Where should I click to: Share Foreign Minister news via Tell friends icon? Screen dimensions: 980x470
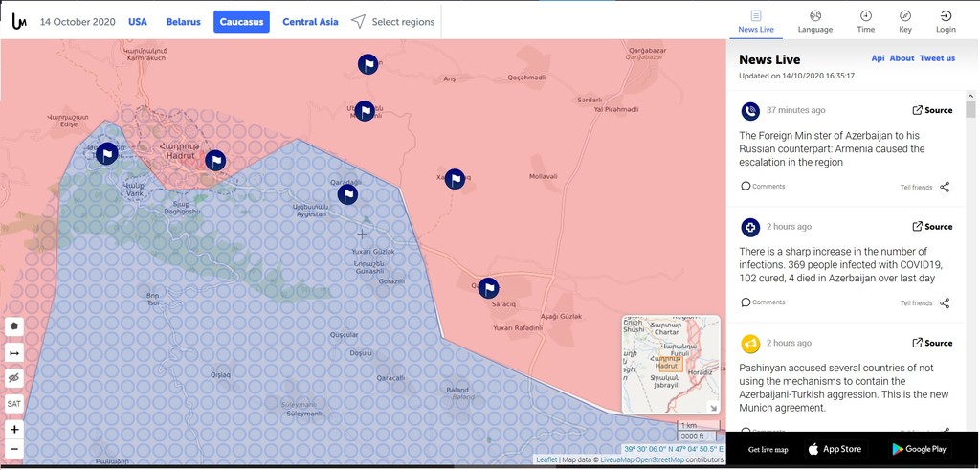tap(945, 187)
